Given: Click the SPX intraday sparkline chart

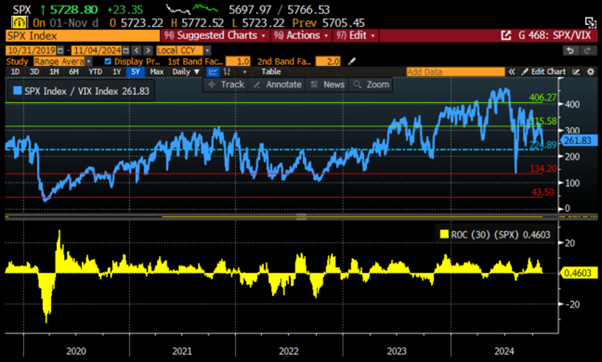Looking at the screenshot, I should click(x=192, y=9).
